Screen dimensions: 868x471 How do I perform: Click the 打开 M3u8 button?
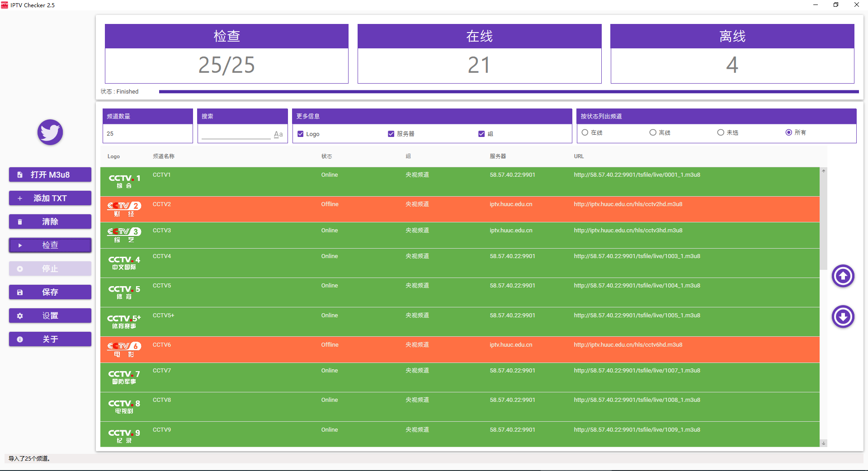(50, 174)
